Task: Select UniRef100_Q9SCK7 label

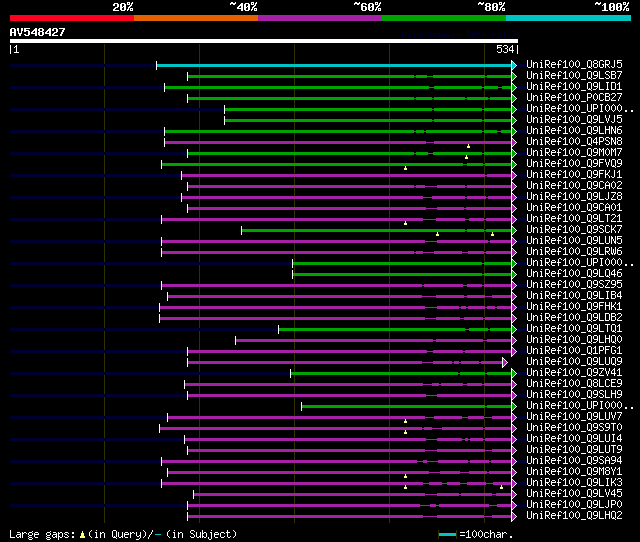Action: point(574,230)
